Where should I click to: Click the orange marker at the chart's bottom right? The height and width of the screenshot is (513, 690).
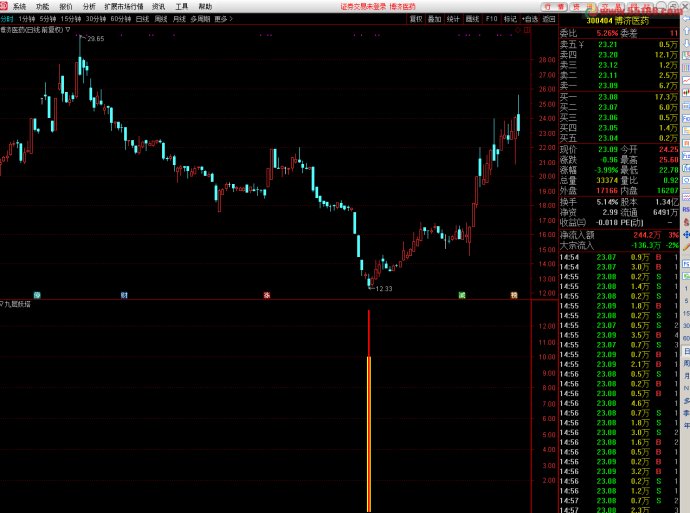(514, 295)
